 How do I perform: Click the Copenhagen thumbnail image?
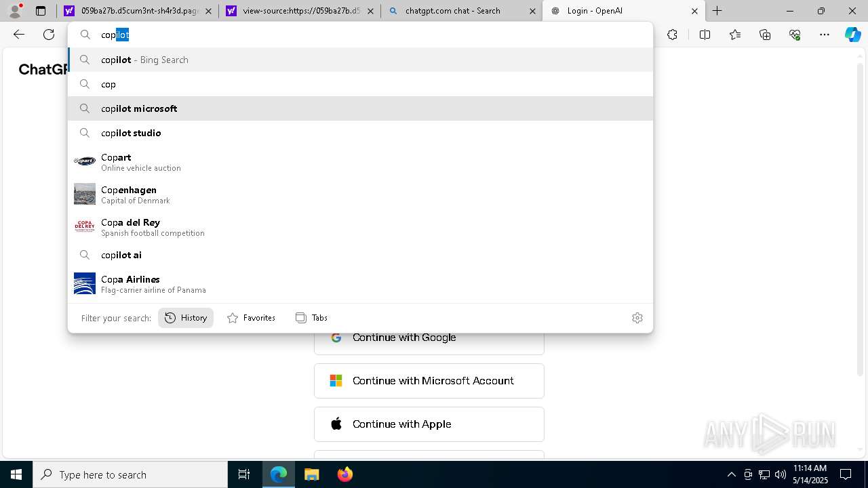point(85,194)
